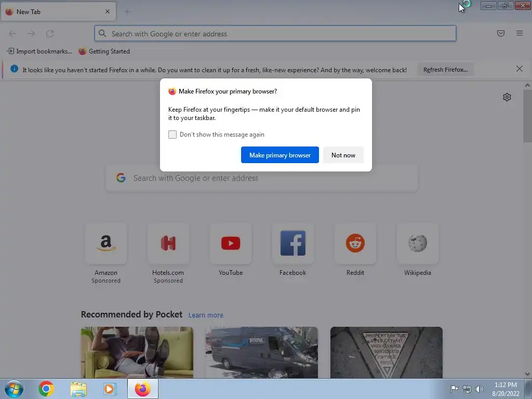Dismiss the dialog with Not now
The width and height of the screenshot is (532, 399).
point(343,155)
